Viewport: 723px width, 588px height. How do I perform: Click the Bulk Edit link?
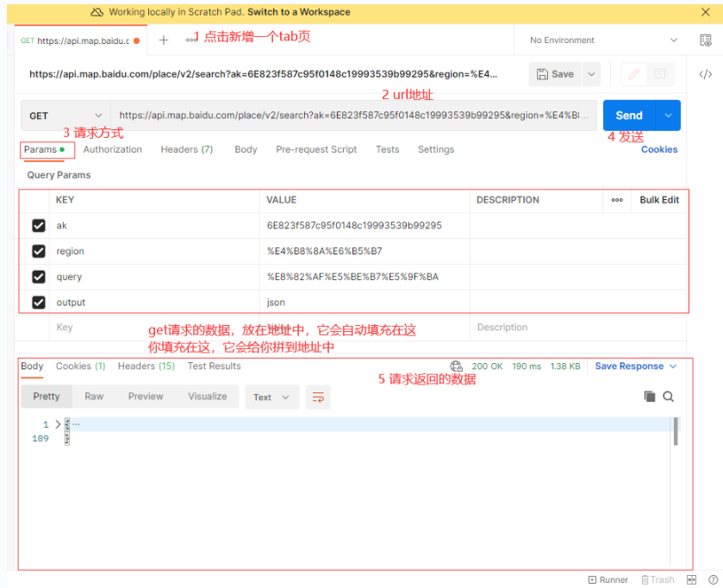point(659,200)
